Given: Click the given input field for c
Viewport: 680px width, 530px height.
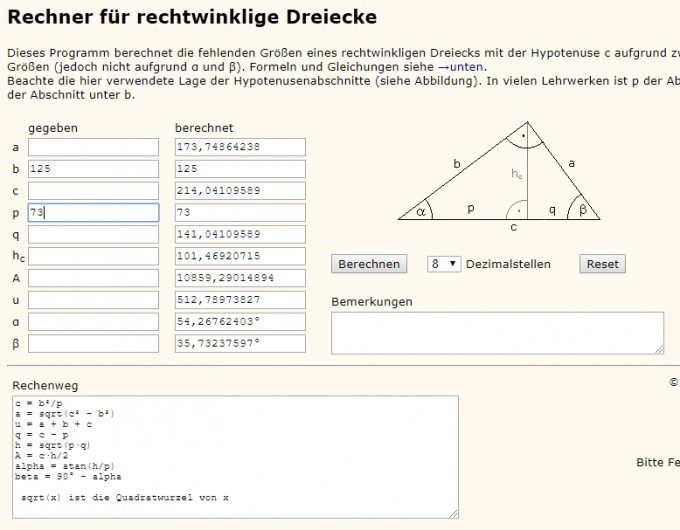Looking at the screenshot, I should coord(93,191).
